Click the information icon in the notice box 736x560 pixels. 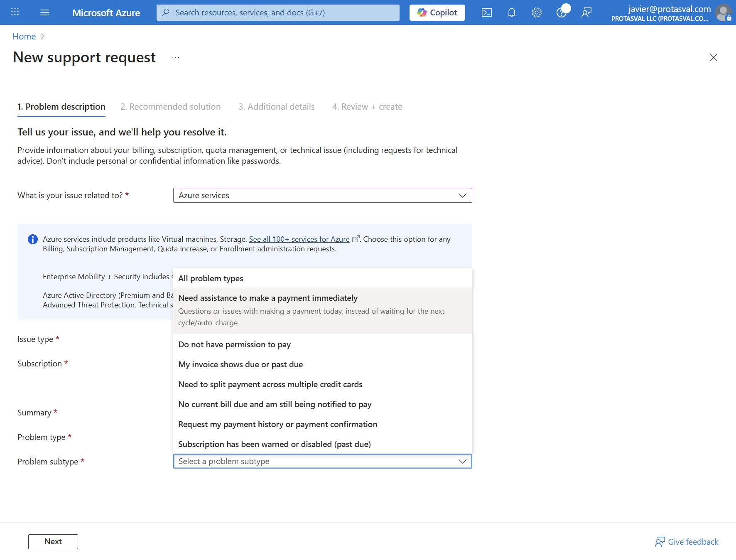[32, 239]
